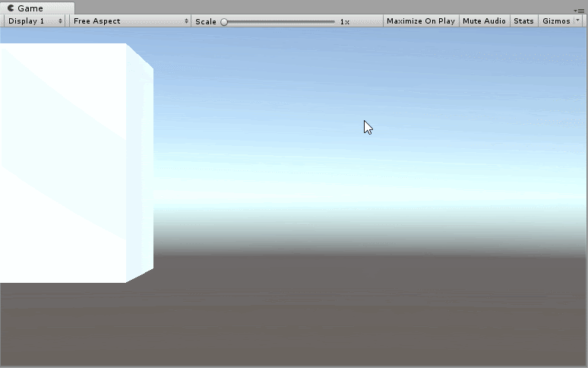Viewport: 588px width, 368px height.
Task: Show the Stats overlay
Action: click(523, 21)
